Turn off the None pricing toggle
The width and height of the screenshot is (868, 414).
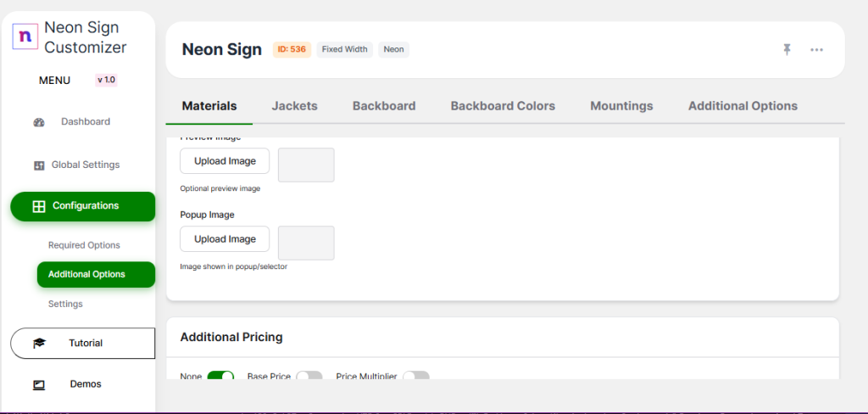[220, 376]
